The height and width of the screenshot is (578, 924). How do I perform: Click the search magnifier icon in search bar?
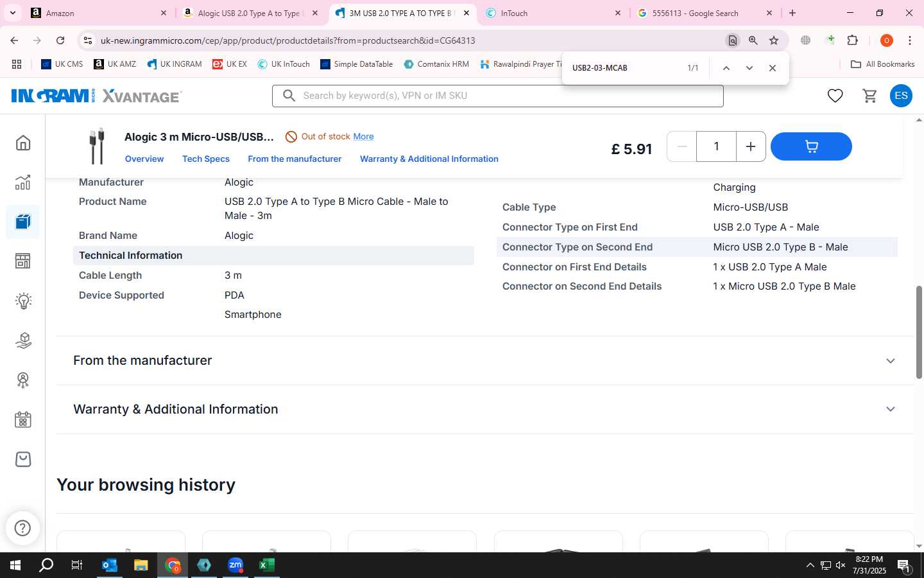pos(289,96)
